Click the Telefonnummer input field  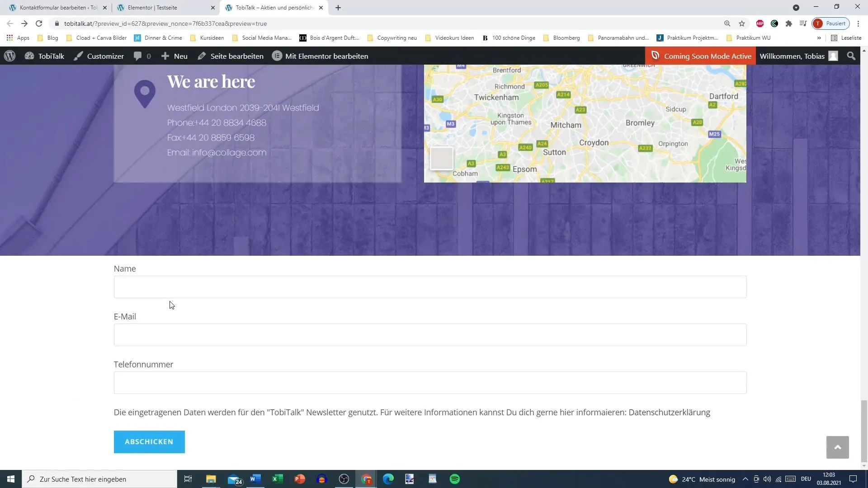pyautogui.click(x=430, y=383)
